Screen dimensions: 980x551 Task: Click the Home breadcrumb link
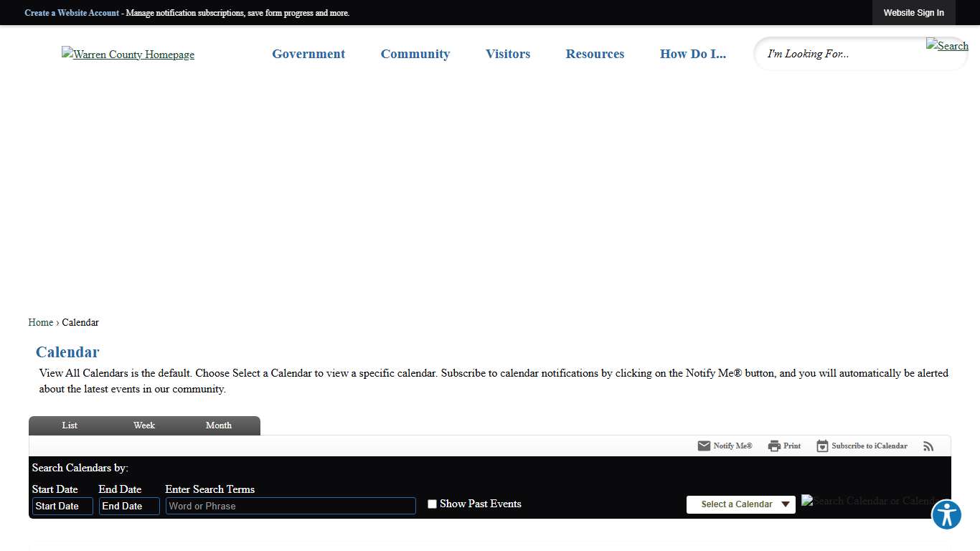point(41,323)
